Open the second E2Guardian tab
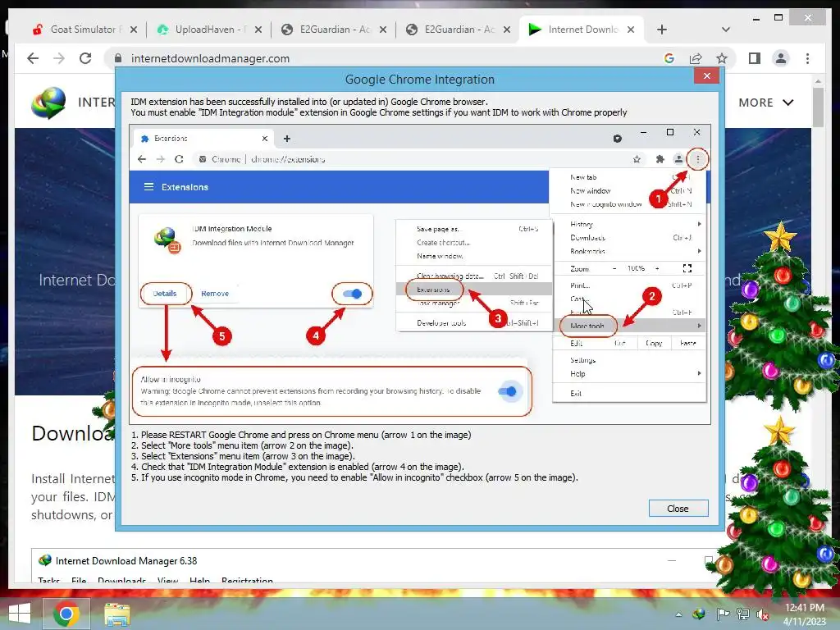 point(454,30)
